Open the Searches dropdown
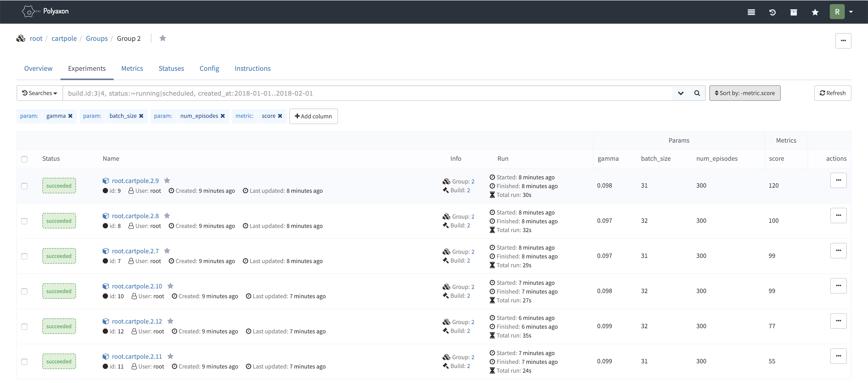Viewport: 868px width, 383px height. pyautogui.click(x=40, y=93)
